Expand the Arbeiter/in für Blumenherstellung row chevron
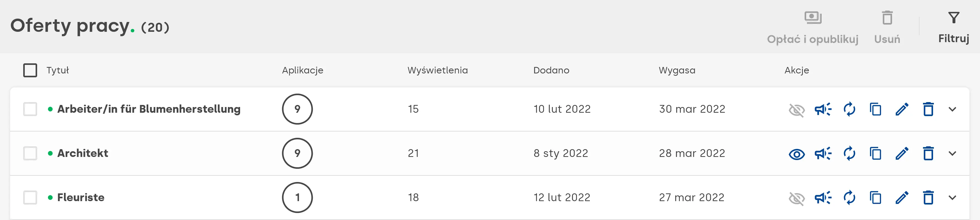 click(x=952, y=109)
